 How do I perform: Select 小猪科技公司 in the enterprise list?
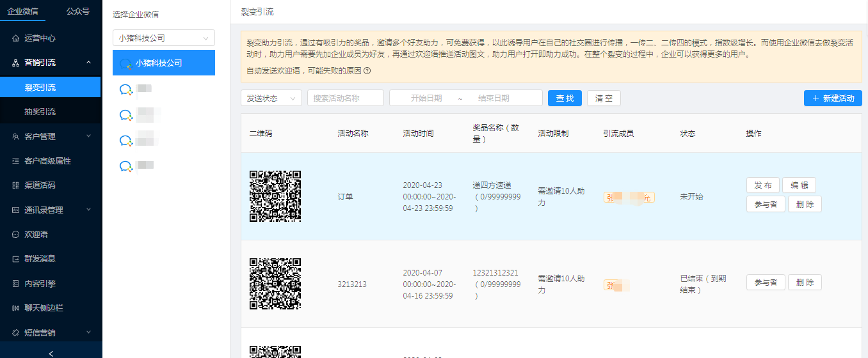[164, 63]
